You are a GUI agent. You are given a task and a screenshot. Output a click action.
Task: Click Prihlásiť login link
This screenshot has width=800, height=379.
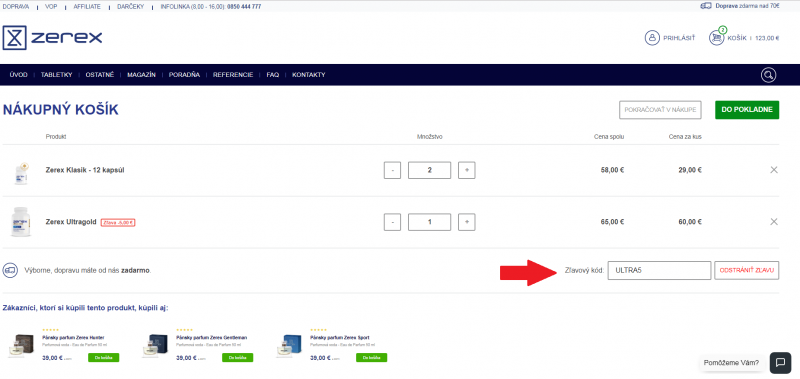(679, 38)
